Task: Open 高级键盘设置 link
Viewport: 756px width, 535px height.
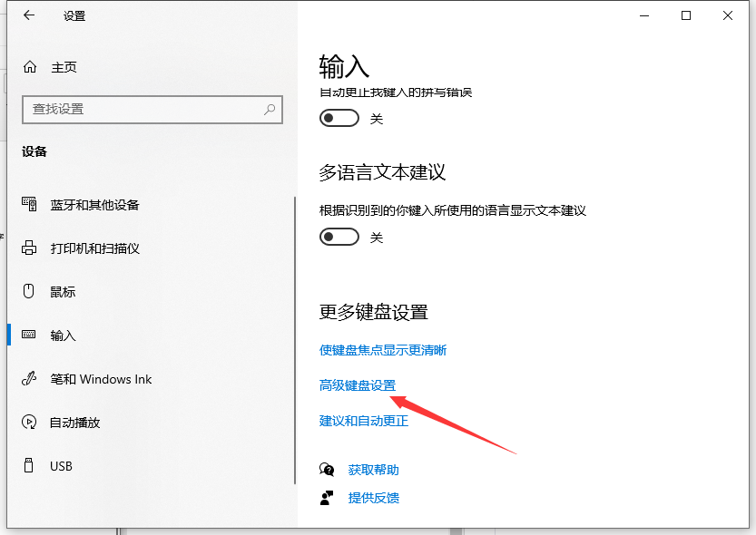Action: tap(358, 385)
